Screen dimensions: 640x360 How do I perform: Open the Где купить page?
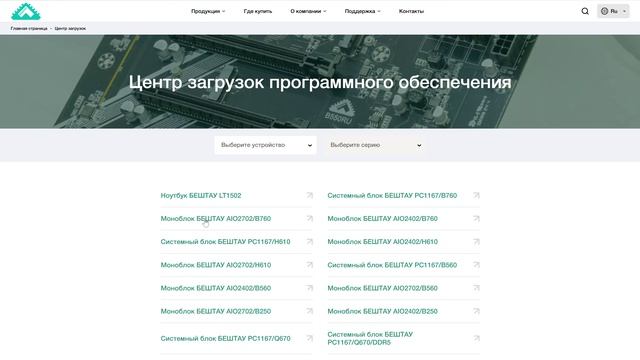(258, 11)
